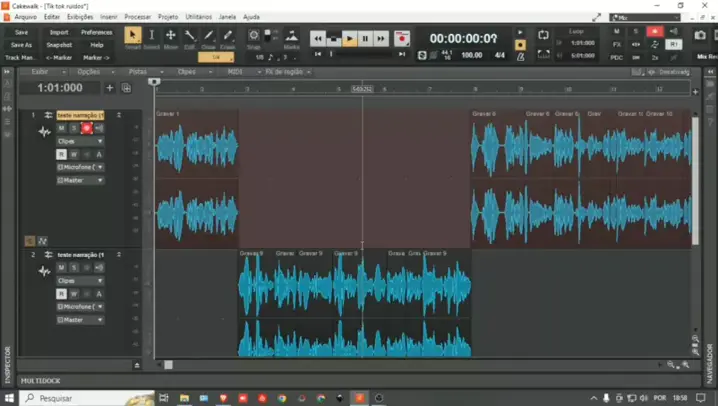The image size is (718, 406).
Task: Open track 2 Microfone input dropdown
Action: point(80,307)
